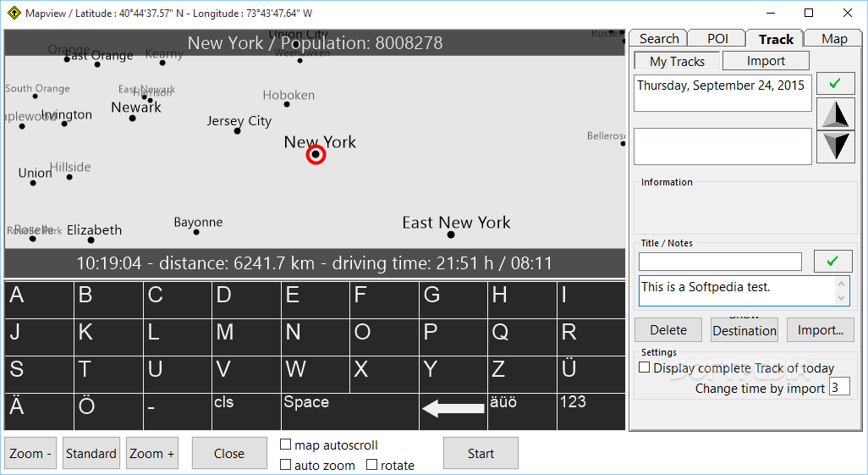Click the down arrow track navigation icon
This screenshot has height=475, width=868.
click(835, 146)
